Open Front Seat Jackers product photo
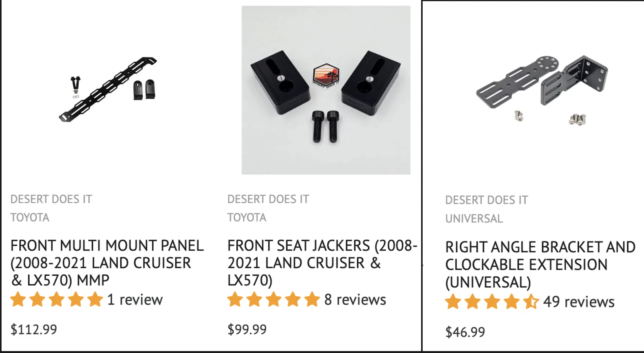This screenshot has width=644, height=353. tap(326, 90)
